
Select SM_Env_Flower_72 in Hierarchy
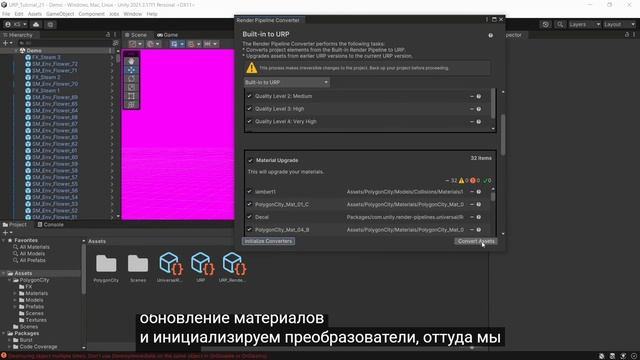pos(55,64)
